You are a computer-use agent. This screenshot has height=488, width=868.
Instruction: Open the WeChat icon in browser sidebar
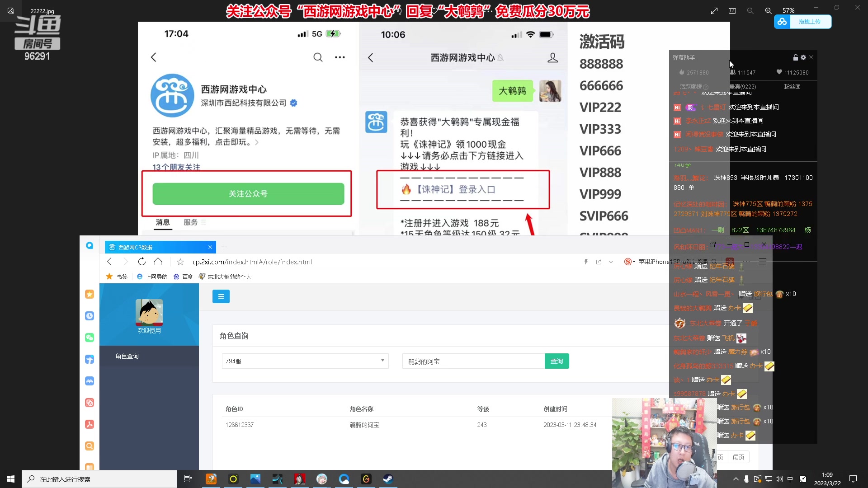(x=90, y=338)
